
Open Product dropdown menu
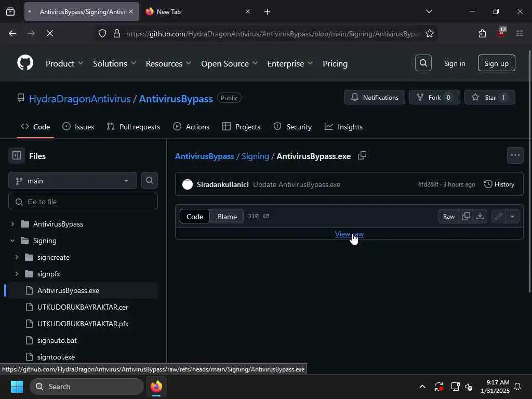(64, 63)
